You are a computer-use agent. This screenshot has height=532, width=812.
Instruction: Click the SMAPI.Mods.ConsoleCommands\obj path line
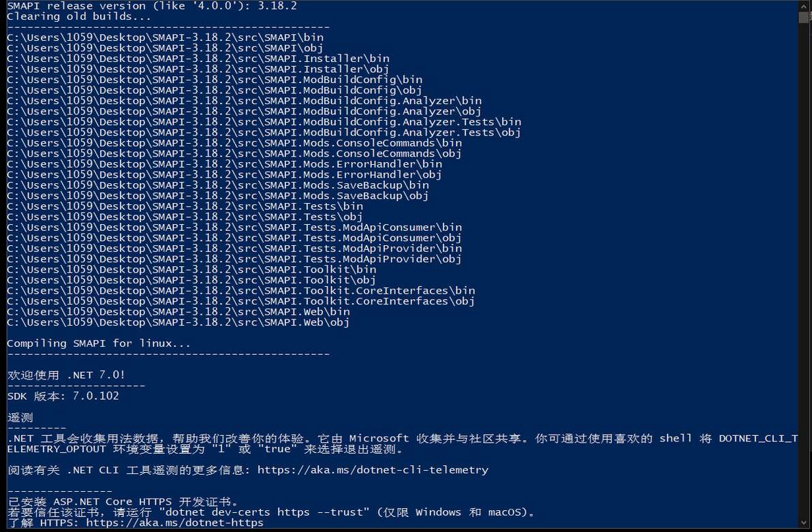234,153
